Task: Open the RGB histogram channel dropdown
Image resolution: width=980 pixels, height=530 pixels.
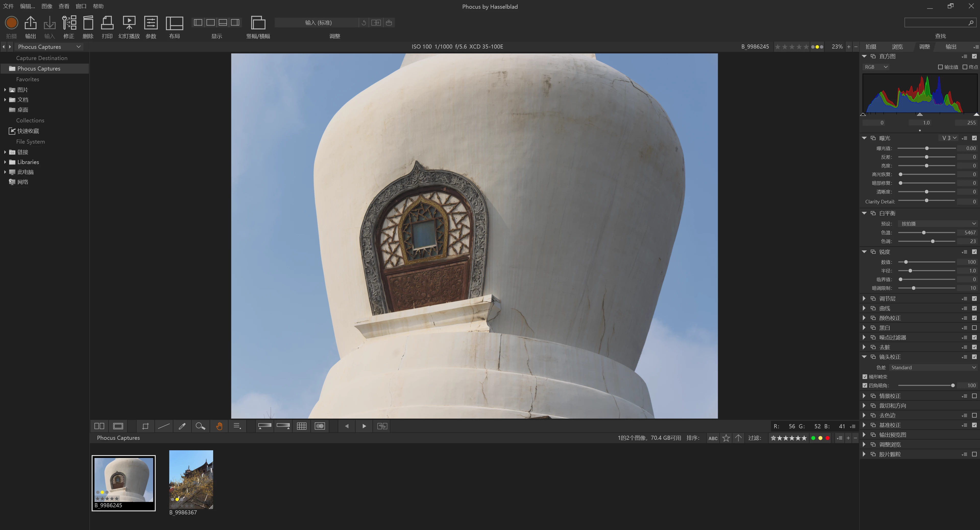Action: (876, 67)
